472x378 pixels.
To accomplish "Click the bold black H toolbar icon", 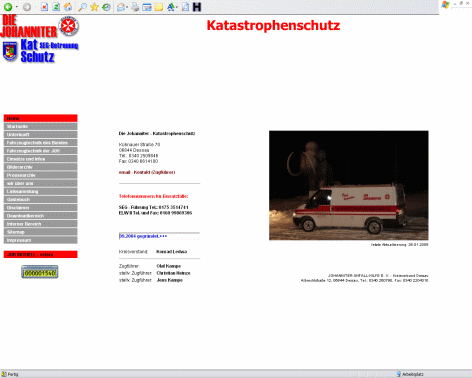I will 197,7.
